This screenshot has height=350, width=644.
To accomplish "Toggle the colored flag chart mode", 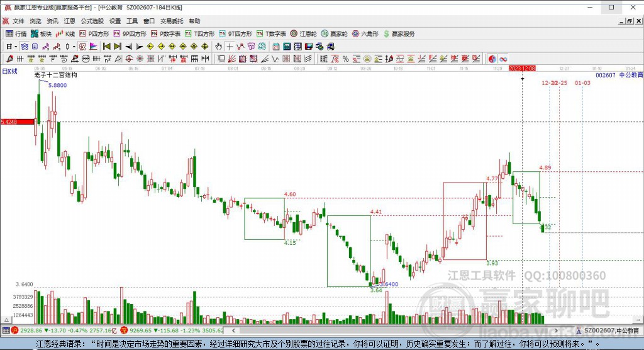I will click(93, 47).
